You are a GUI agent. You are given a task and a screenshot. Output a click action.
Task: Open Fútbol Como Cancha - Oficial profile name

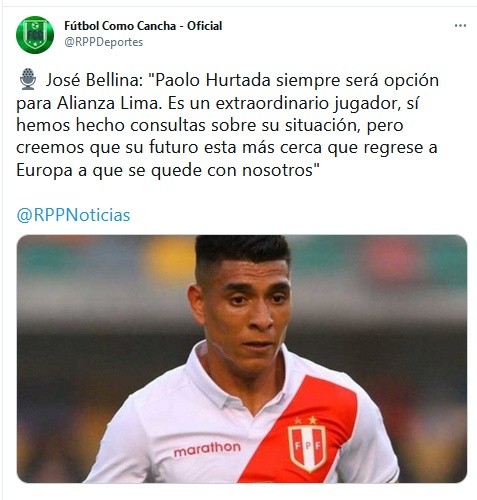pos(143,26)
